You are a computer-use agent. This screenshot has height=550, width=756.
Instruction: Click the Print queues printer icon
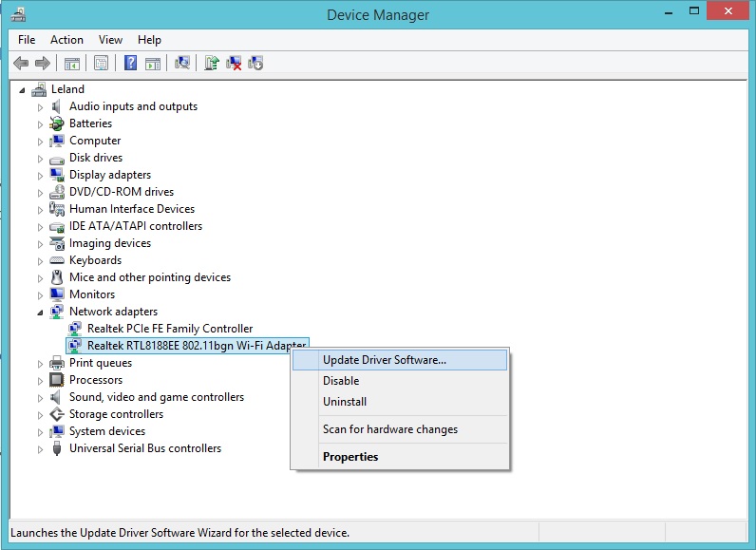point(56,363)
